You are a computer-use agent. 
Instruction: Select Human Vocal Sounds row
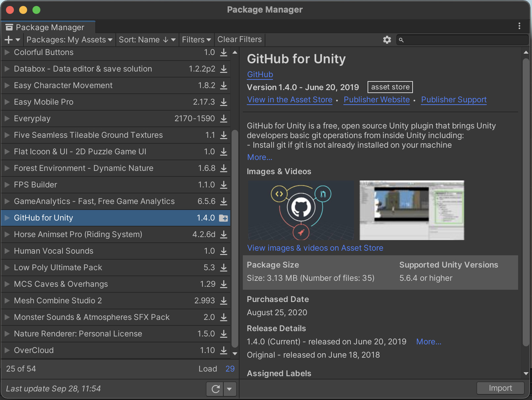(x=115, y=251)
